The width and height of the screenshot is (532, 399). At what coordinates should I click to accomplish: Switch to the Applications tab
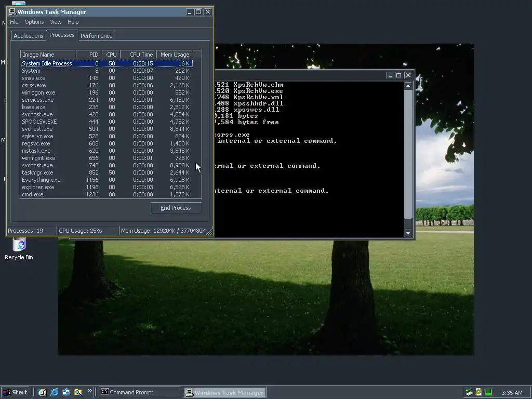pos(29,36)
